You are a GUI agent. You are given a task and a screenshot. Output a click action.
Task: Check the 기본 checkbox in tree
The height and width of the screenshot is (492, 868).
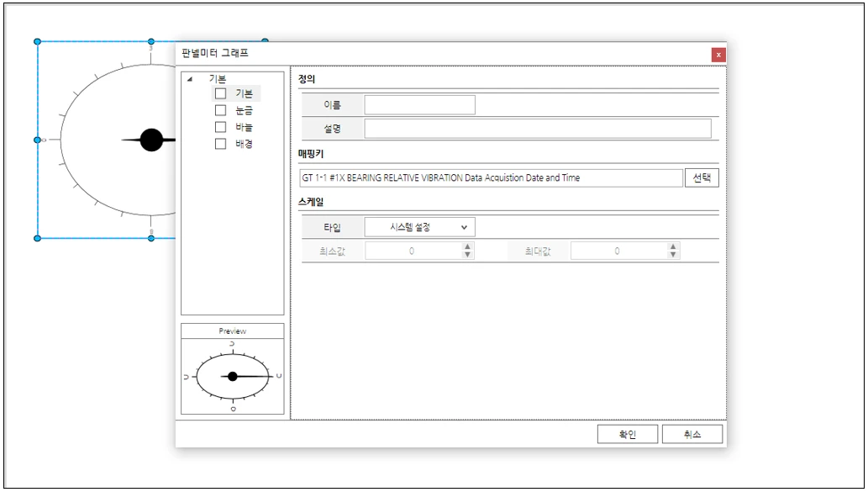[220, 93]
